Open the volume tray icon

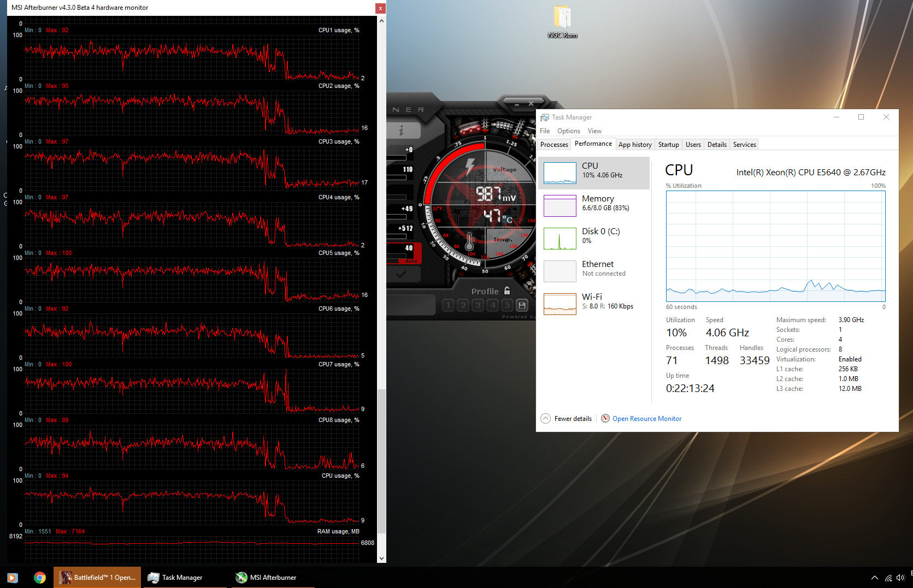900,578
